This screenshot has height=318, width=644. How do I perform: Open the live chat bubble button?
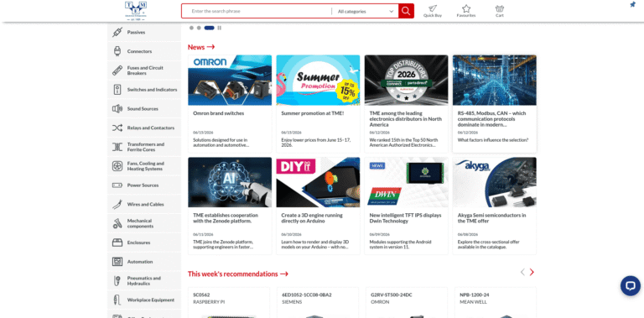[x=630, y=285]
